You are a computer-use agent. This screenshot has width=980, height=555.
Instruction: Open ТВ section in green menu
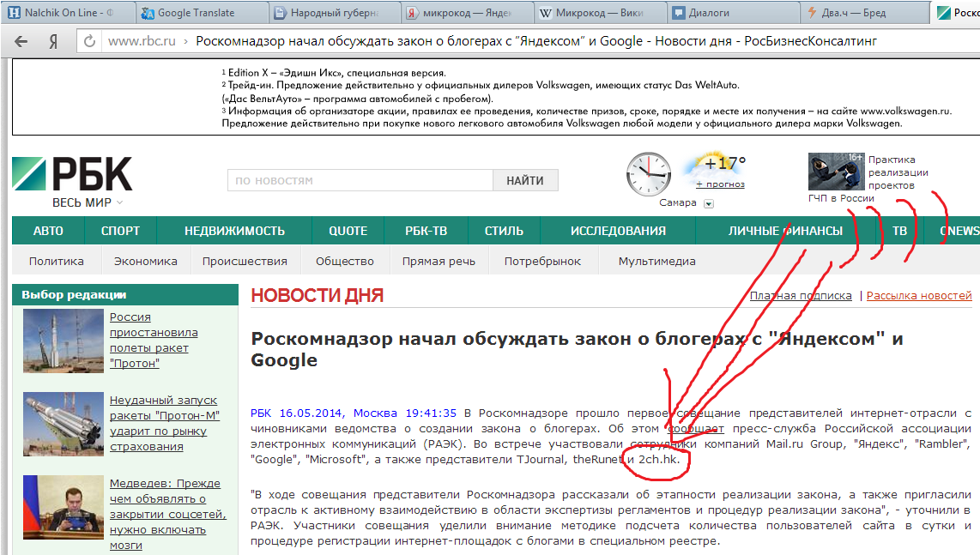tap(899, 231)
